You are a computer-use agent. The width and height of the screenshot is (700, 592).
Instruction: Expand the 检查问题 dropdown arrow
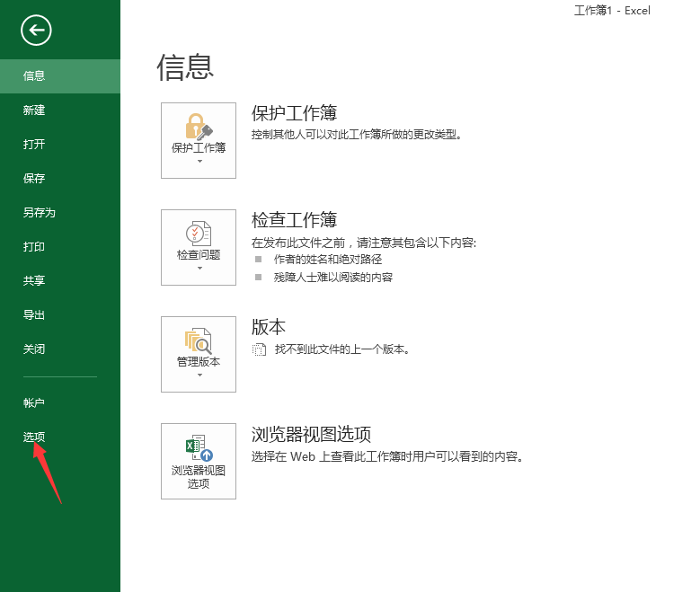pyautogui.click(x=199, y=269)
